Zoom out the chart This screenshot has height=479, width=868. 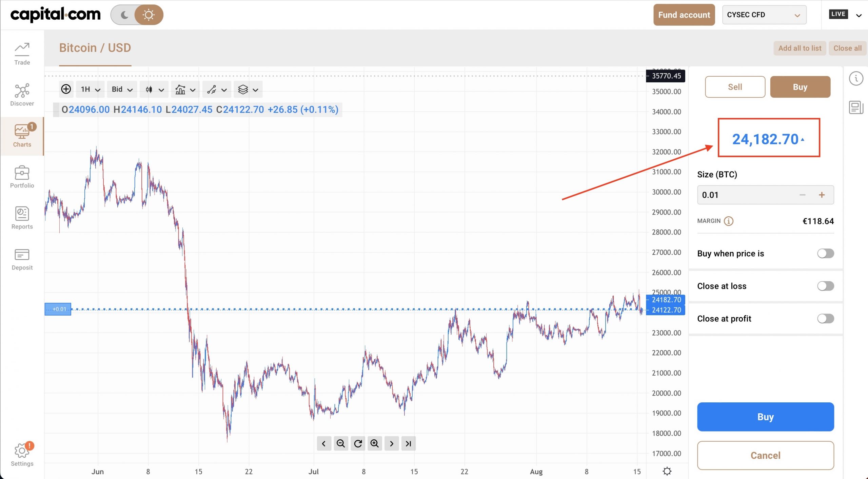341,443
